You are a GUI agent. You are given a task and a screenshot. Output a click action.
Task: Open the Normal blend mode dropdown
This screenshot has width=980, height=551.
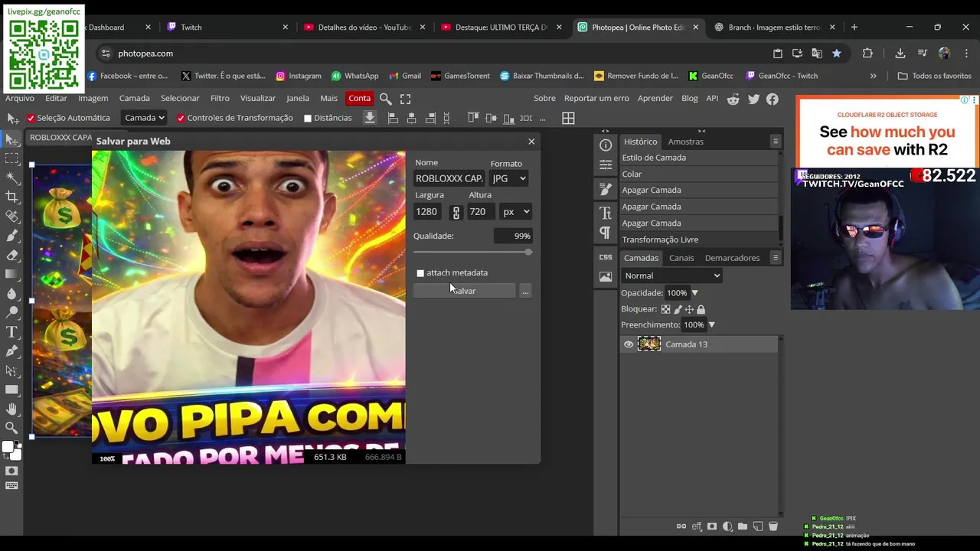point(672,275)
